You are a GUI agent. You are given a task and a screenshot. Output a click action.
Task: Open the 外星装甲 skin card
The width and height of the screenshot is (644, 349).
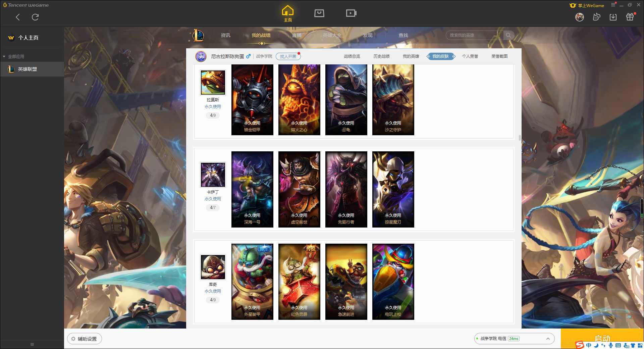[x=252, y=282]
